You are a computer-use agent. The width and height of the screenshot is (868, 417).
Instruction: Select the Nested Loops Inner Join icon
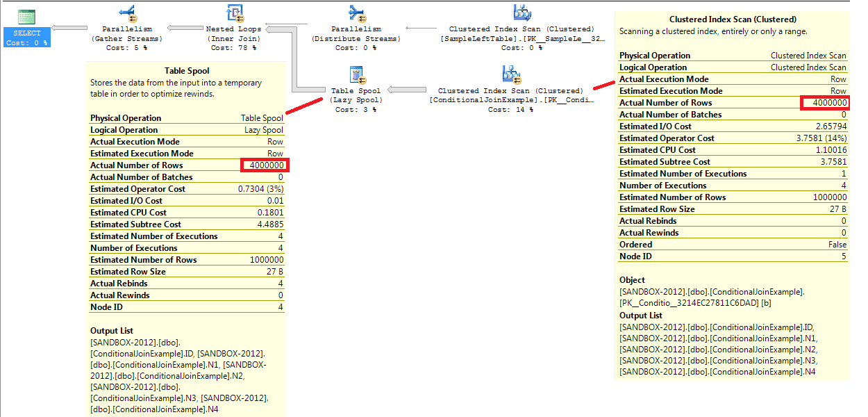[x=235, y=13]
